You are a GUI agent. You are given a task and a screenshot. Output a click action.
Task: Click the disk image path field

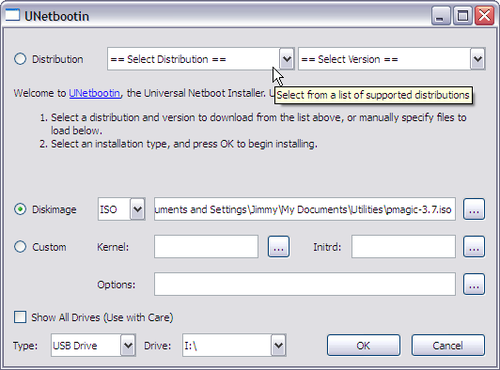point(305,209)
